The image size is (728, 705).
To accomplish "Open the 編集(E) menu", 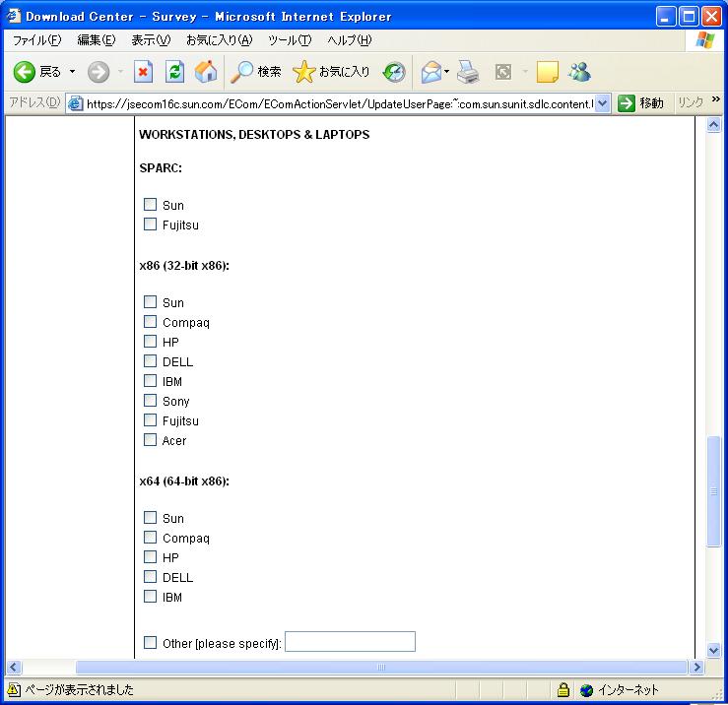I will pos(97,40).
